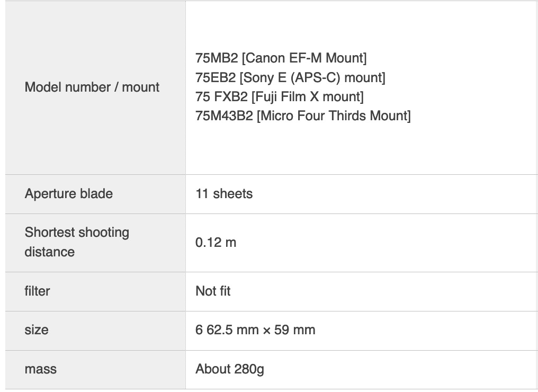Select the 'About 280g' value
This screenshot has width=538, height=392.
click(x=230, y=369)
